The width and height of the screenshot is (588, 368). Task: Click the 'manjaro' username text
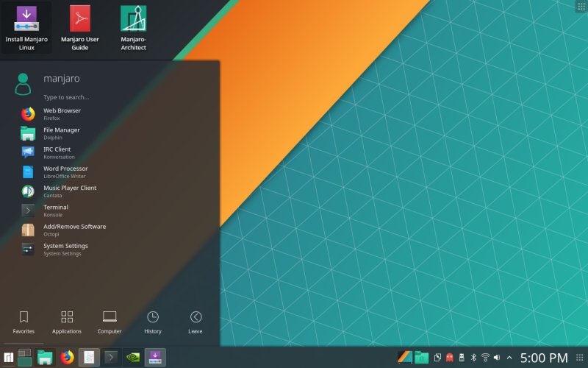(62, 79)
